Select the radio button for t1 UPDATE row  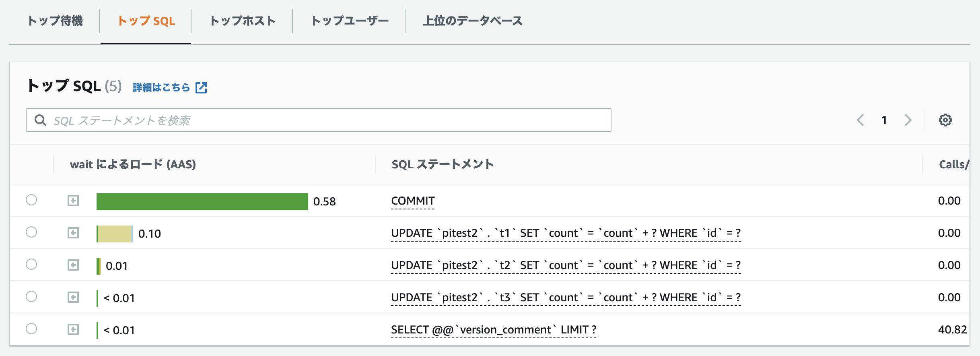click(31, 232)
